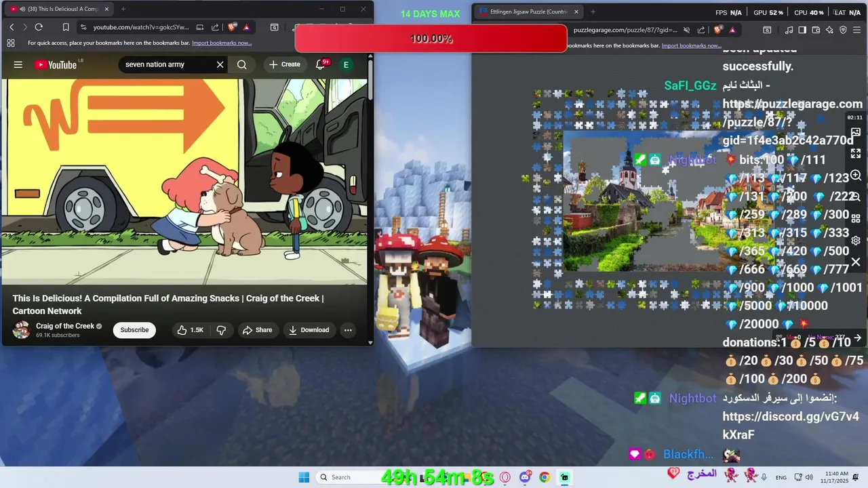Open Chrome from the taskbar

[x=545, y=477]
